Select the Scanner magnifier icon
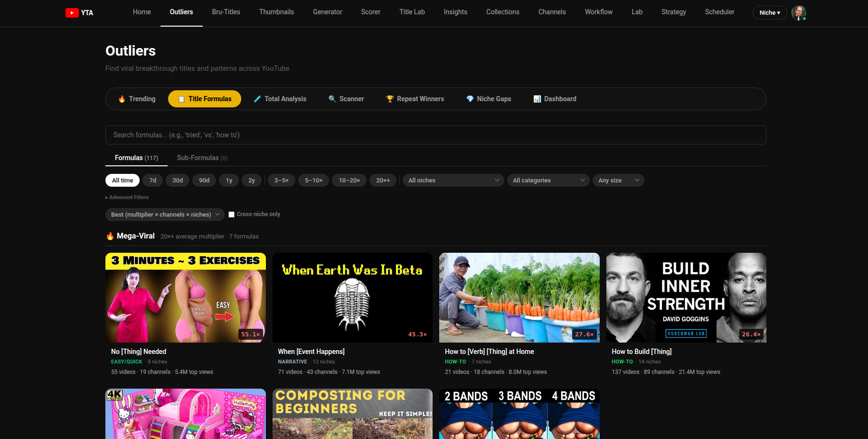 332,99
